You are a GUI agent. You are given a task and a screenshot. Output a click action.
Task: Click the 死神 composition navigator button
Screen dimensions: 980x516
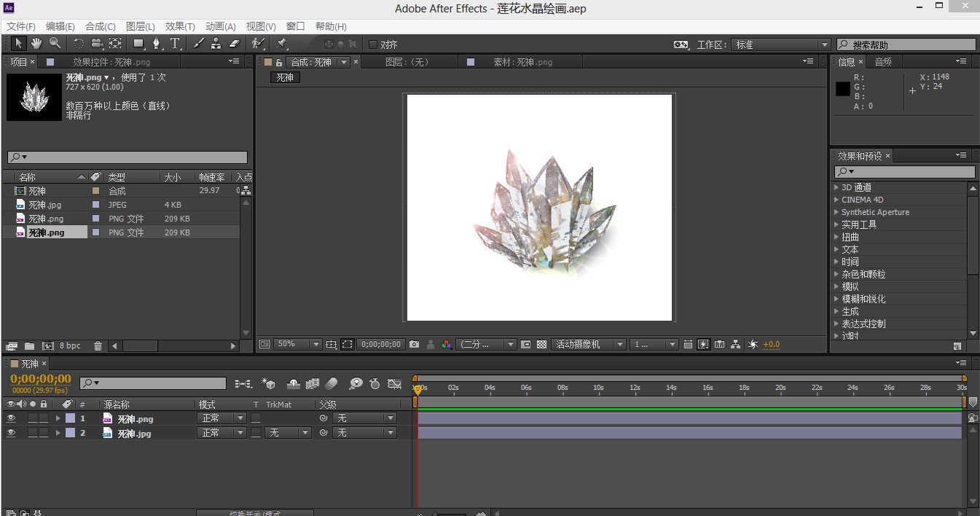(x=285, y=77)
